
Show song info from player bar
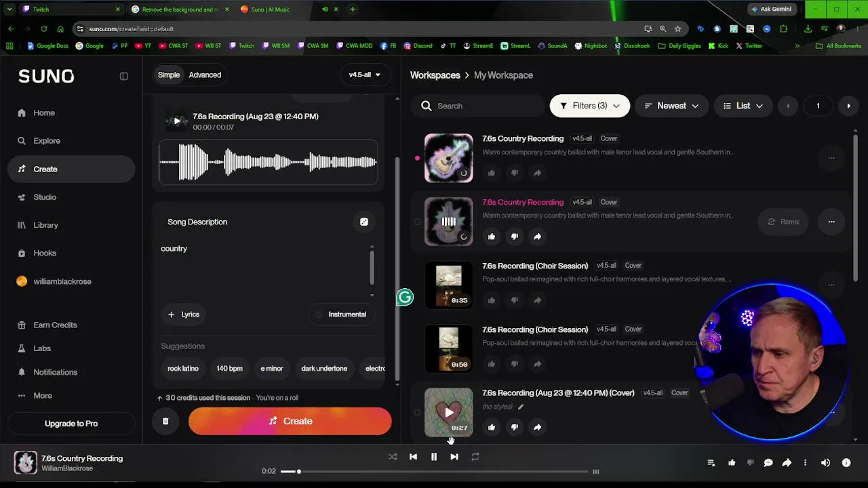coord(846,463)
